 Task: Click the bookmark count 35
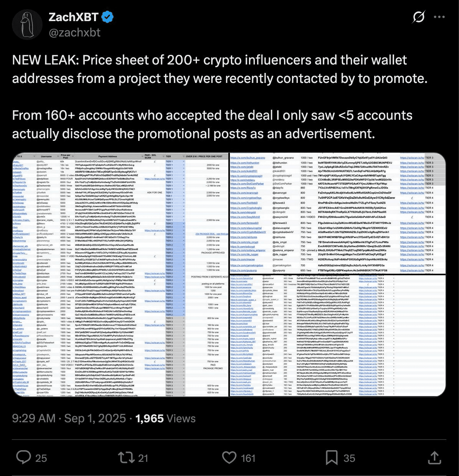tap(349, 458)
